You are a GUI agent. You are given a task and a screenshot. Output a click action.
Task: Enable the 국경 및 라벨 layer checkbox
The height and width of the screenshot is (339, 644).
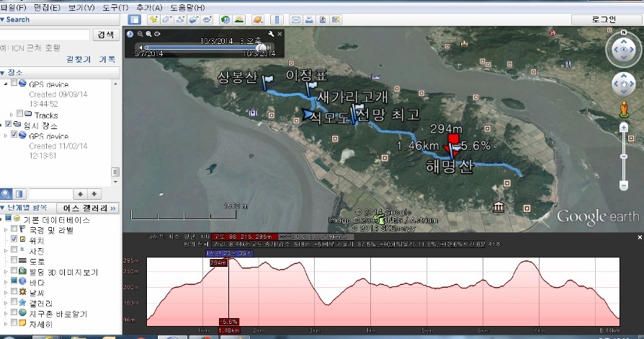pos(14,229)
